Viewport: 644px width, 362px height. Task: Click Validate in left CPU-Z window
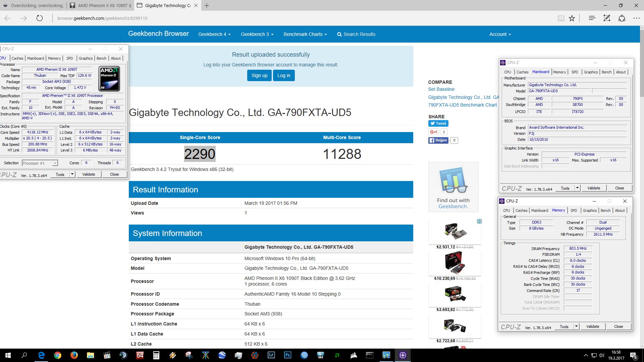pos(89,174)
